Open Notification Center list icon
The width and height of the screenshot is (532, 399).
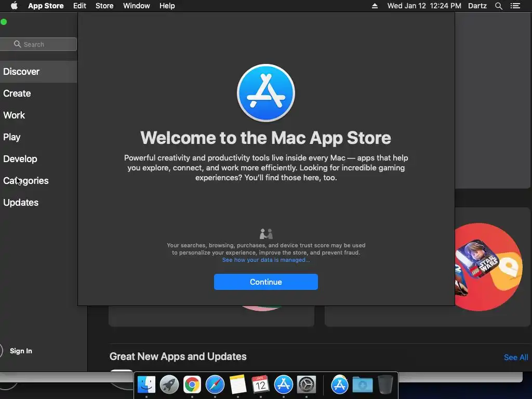tap(515, 6)
